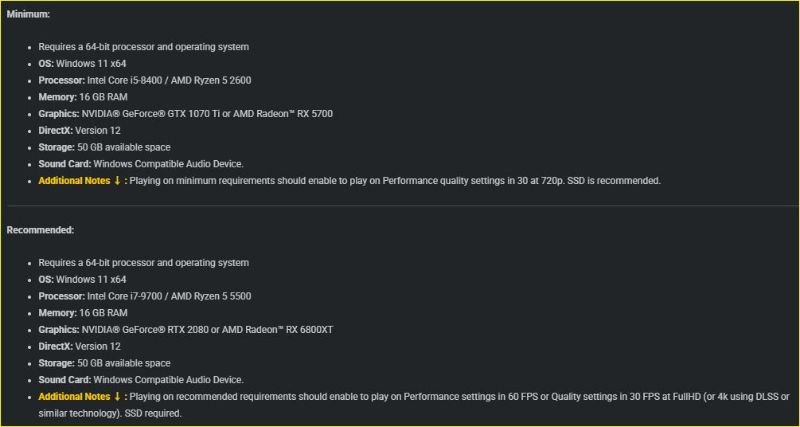Image resolution: width=800 pixels, height=427 pixels.
Task: Select the RTX 2080 graphics text
Action: click(179, 330)
